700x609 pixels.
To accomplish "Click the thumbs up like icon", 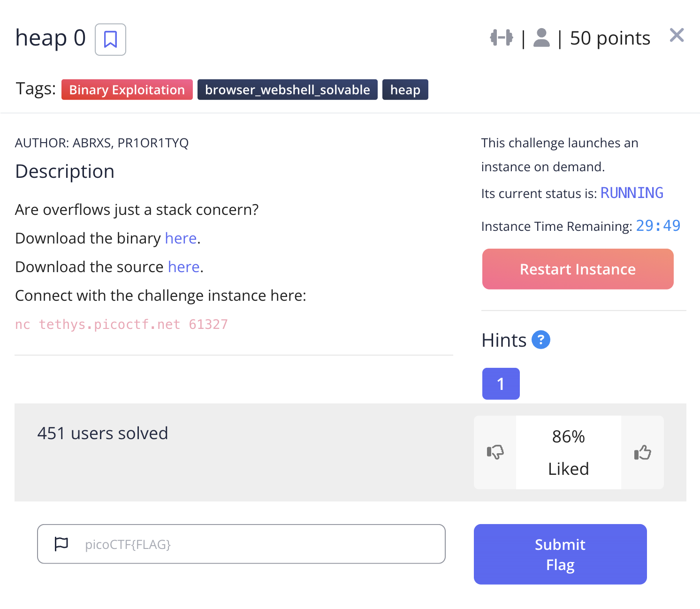I will point(642,452).
